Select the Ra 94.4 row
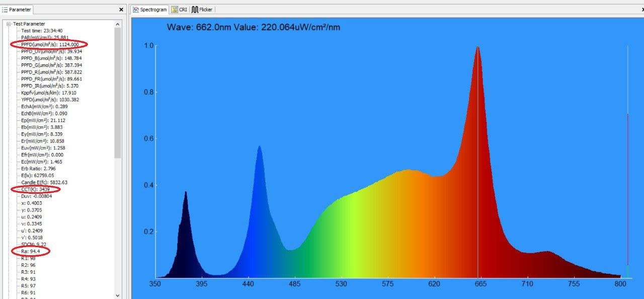This screenshot has width=644, height=299. click(x=31, y=251)
